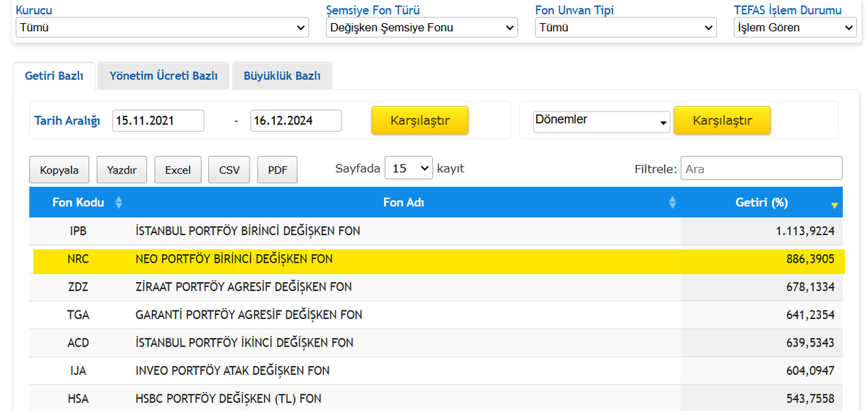868x411 pixels.
Task: Switch to Büyüklük Bazlı tab
Action: point(282,75)
